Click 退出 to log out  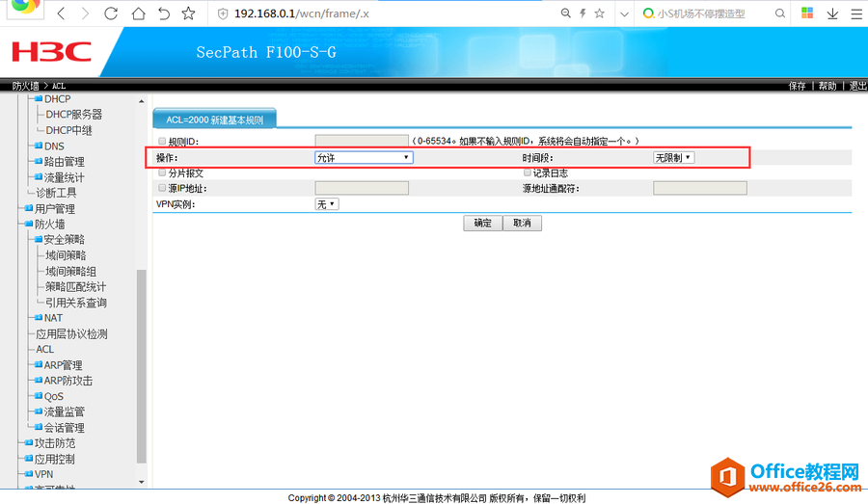tap(857, 86)
